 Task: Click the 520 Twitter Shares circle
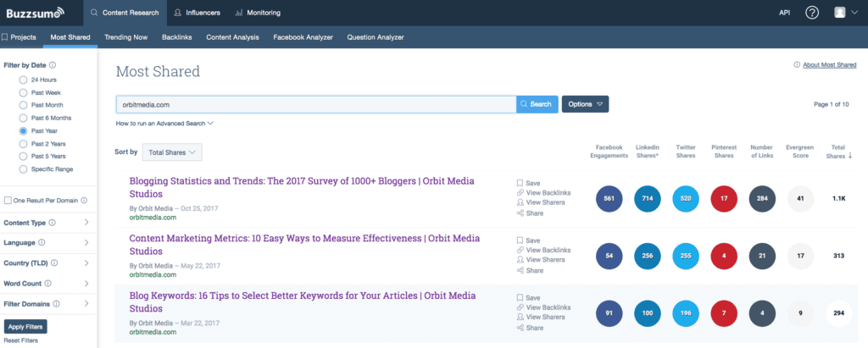pos(686,199)
